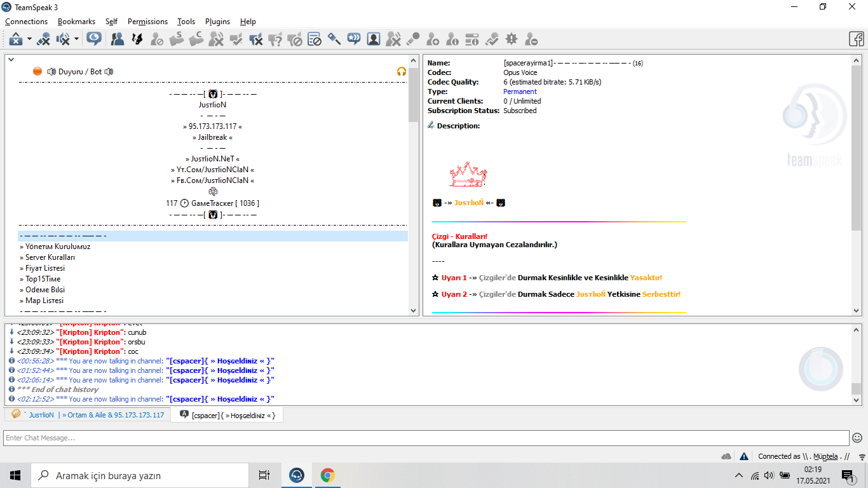Open the Tools menu
868x488 pixels.
[186, 22]
